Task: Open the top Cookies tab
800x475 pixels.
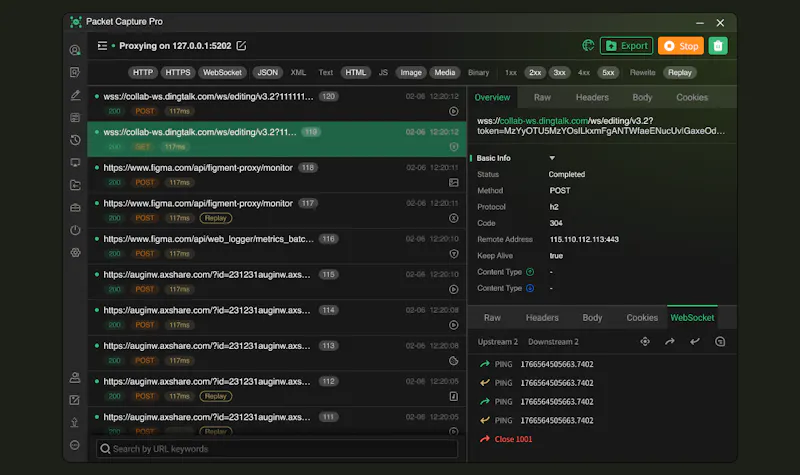Action: [692, 97]
